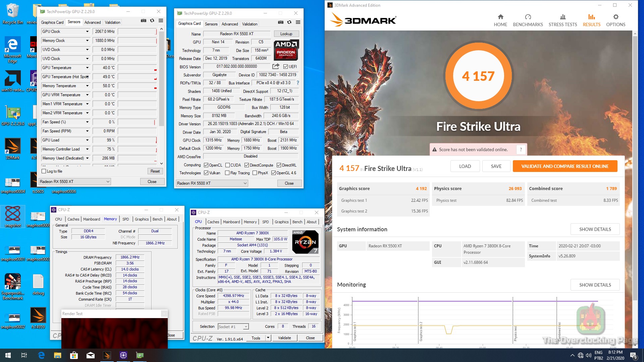Click the GPU-Z screenshot camera icon

click(144, 21)
